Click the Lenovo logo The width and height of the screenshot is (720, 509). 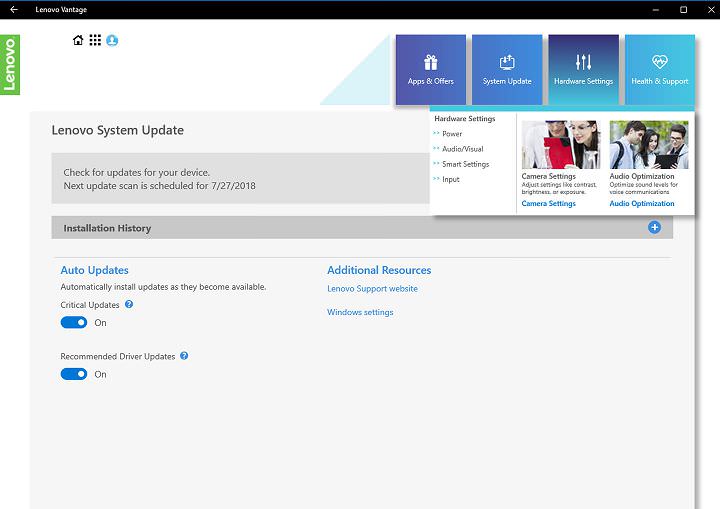tap(10, 65)
